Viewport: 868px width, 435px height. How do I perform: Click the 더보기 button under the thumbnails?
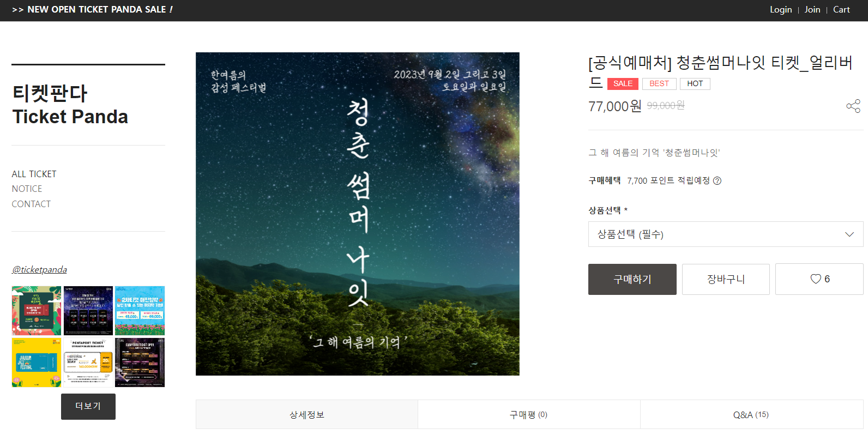[x=88, y=407]
